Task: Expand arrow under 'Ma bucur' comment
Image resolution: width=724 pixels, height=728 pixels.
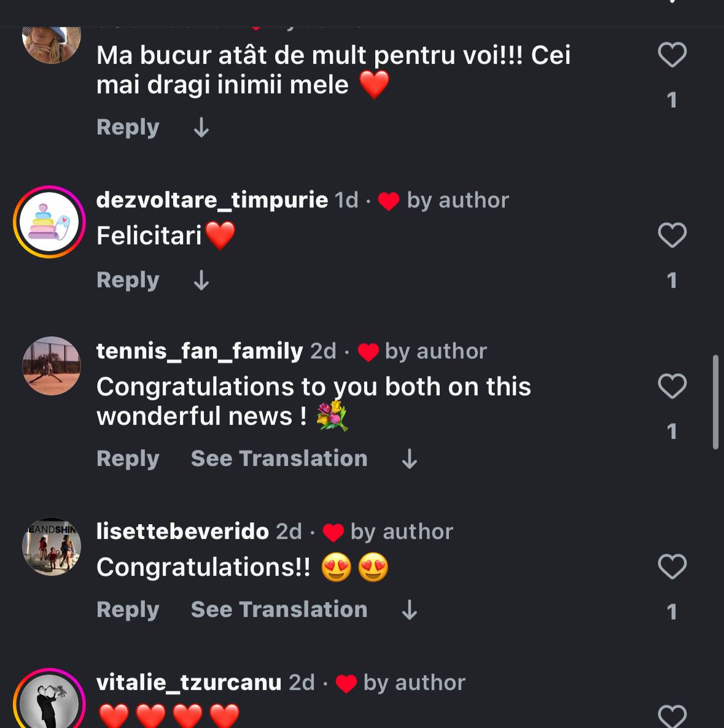Action: pos(201,128)
